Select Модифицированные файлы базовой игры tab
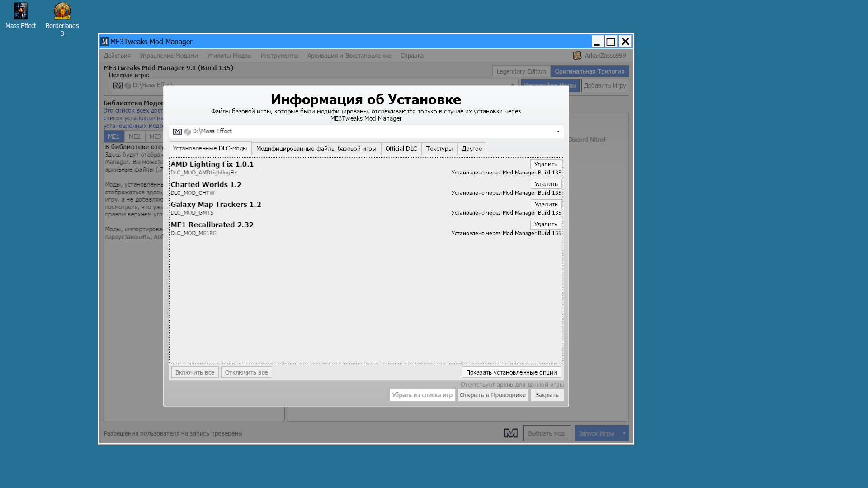 316,149
